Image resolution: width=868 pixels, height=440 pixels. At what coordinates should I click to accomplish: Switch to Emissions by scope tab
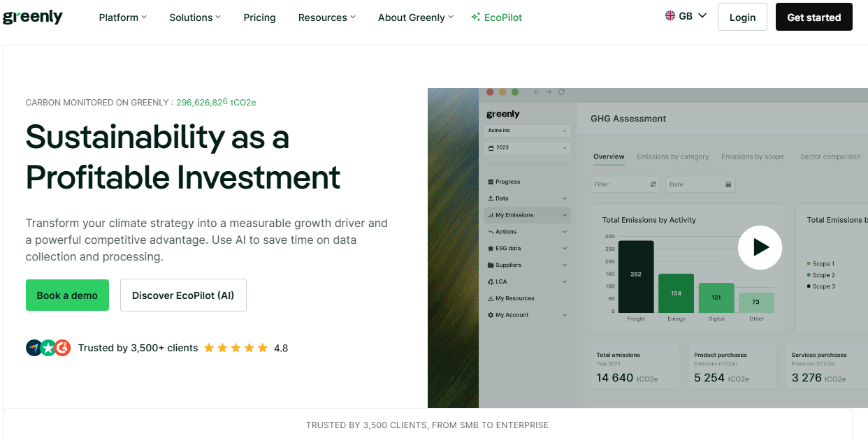point(753,156)
